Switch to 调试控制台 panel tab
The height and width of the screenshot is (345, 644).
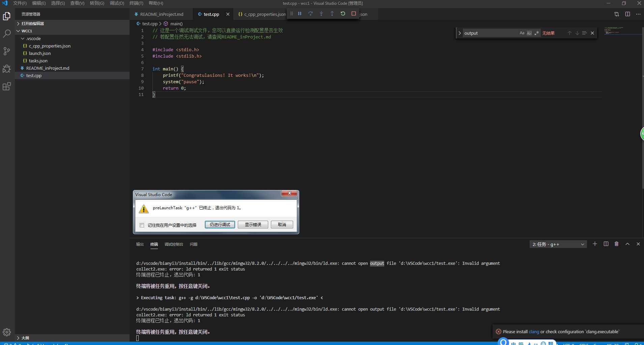pyautogui.click(x=174, y=244)
